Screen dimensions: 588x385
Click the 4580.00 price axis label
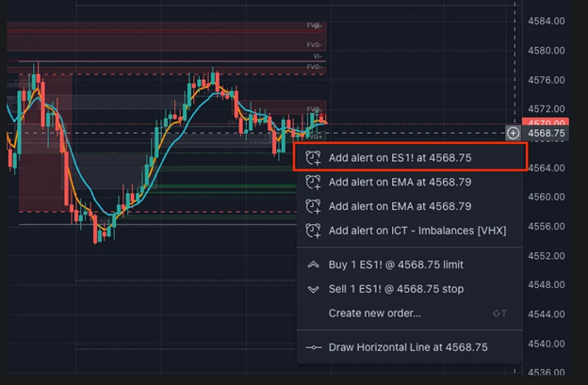(x=547, y=50)
